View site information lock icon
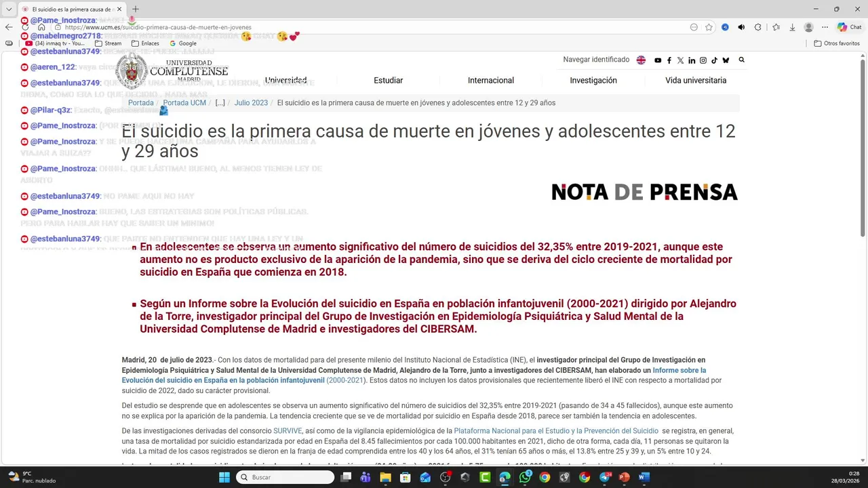Image resolution: width=868 pixels, height=488 pixels. (58, 27)
